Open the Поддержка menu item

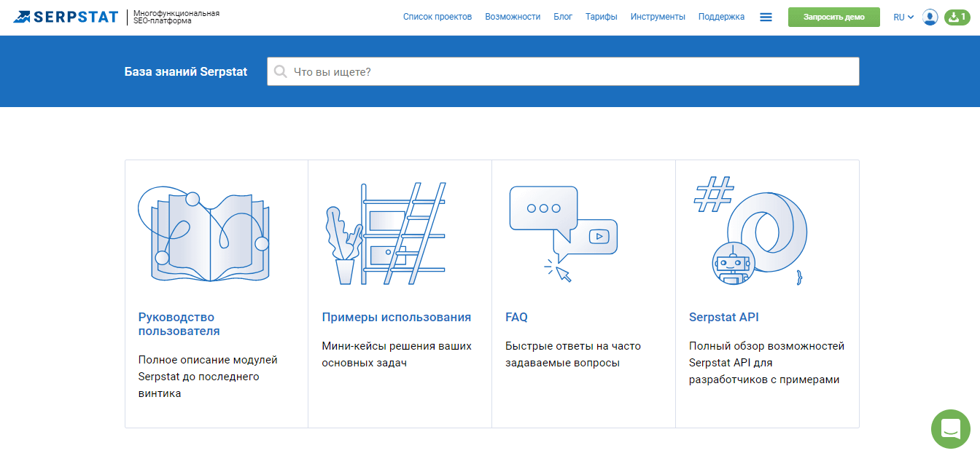(721, 17)
